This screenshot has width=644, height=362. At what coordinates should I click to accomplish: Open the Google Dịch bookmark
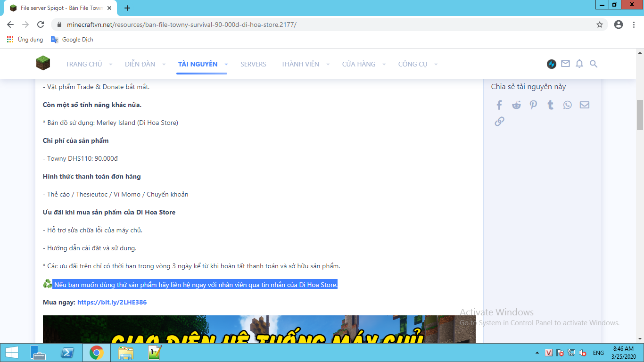pyautogui.click(x=72, y=40)
